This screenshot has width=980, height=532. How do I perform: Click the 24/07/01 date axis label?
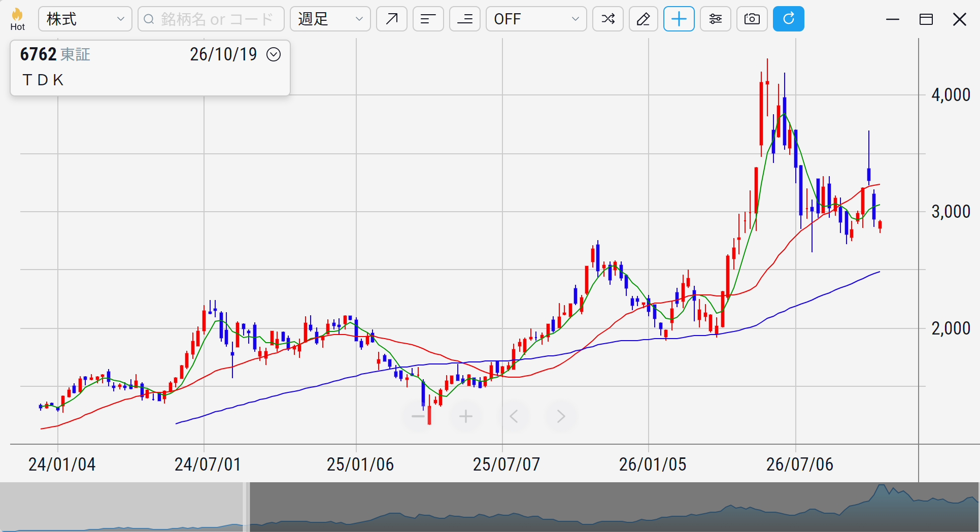pos(208,464)
